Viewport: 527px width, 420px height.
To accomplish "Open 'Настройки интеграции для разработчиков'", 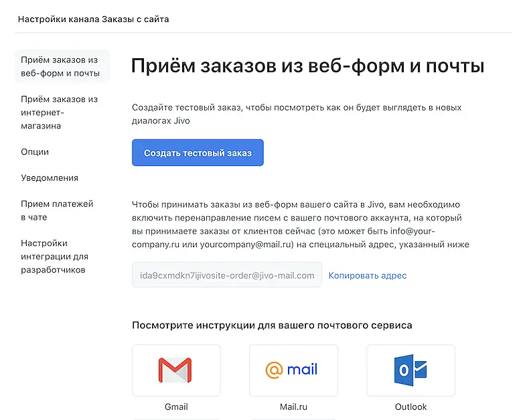I will [54, 257].
